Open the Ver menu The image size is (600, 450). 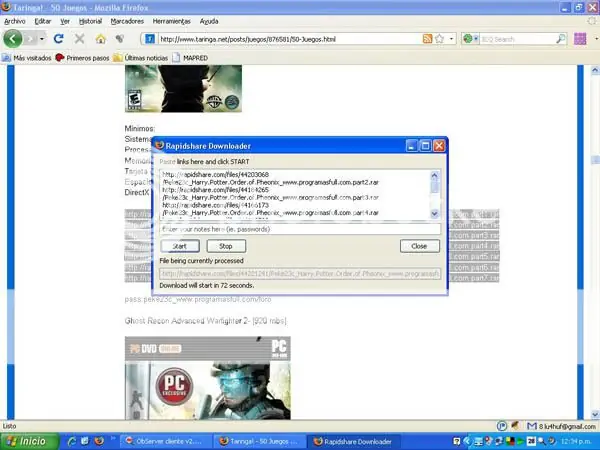point(65,21)
